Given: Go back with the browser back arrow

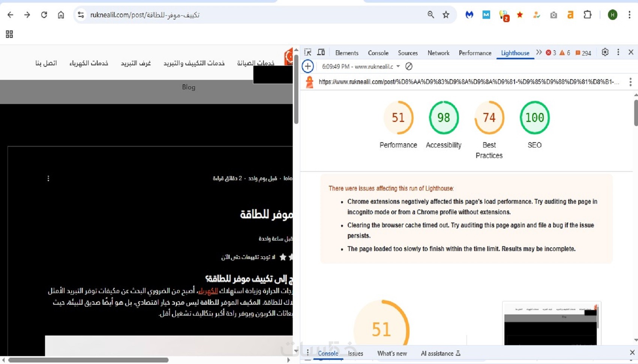Looking at the screenshot, I should [x=10, y=15].
